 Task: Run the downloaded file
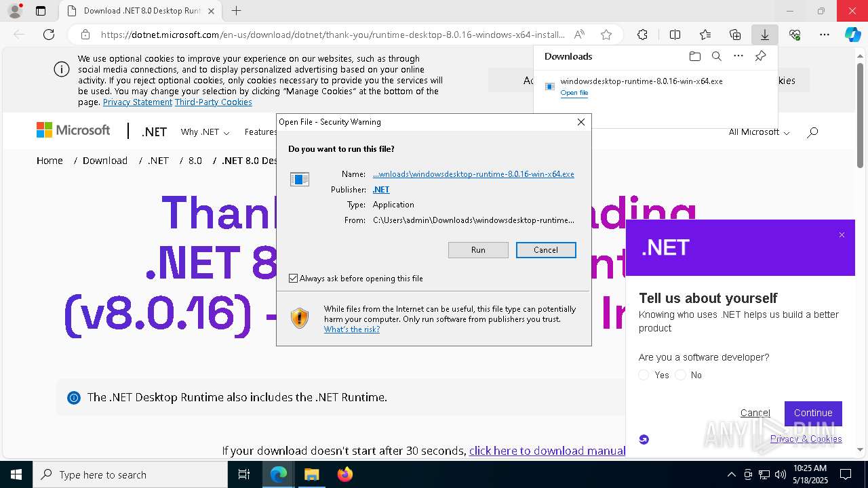coord(478,250)
